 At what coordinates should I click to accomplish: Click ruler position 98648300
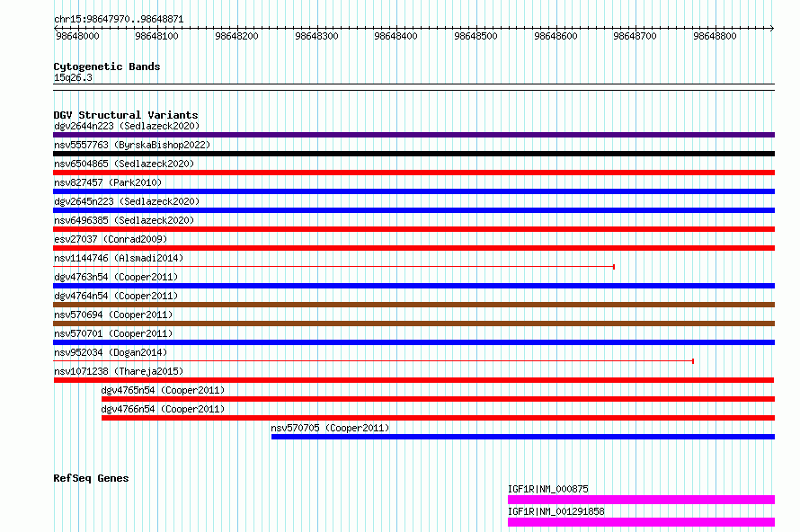tap(316, 36)
